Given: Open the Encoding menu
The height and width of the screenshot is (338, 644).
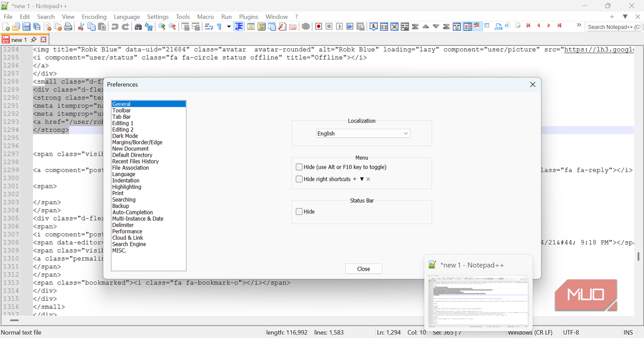Looking at the screenshot, I should tap(94, 17).
